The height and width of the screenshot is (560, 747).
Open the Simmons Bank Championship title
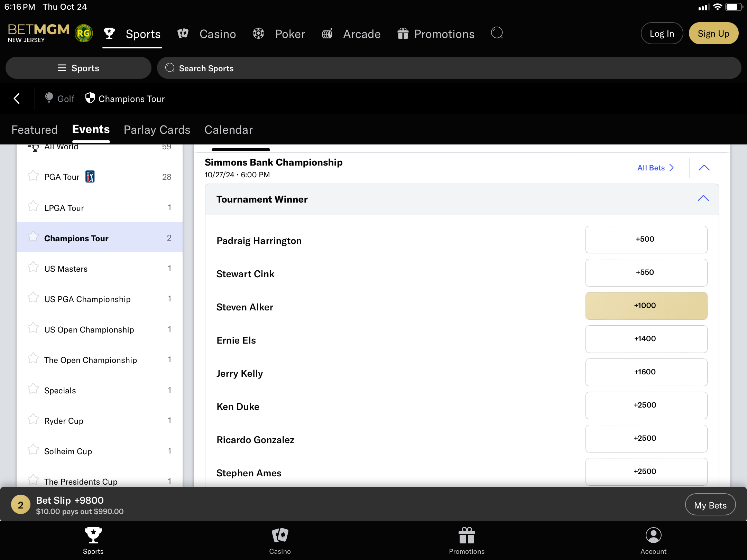[x=274, y=162]
